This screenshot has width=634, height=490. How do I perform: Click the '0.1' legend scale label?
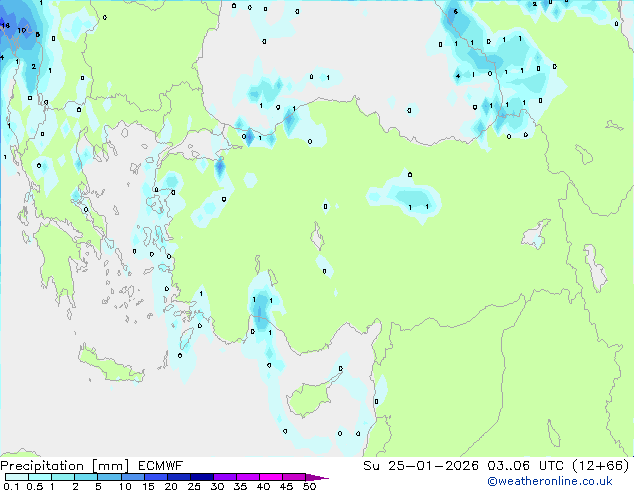[11, 486]
